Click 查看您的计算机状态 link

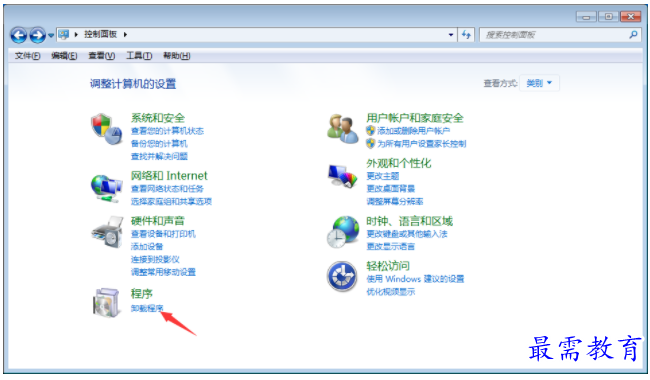[x=167, y=131]
